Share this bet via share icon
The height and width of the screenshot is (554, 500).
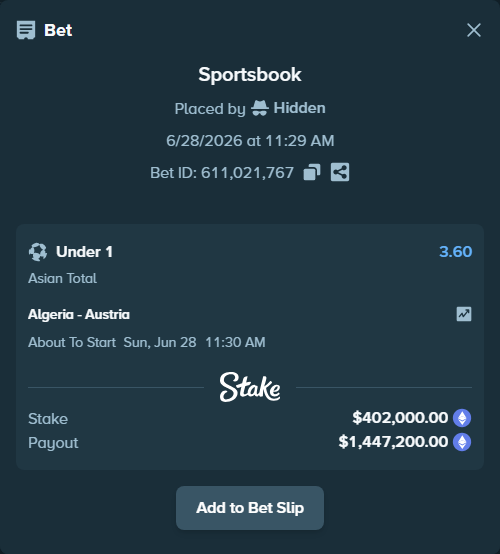click(x=340, y=172)
